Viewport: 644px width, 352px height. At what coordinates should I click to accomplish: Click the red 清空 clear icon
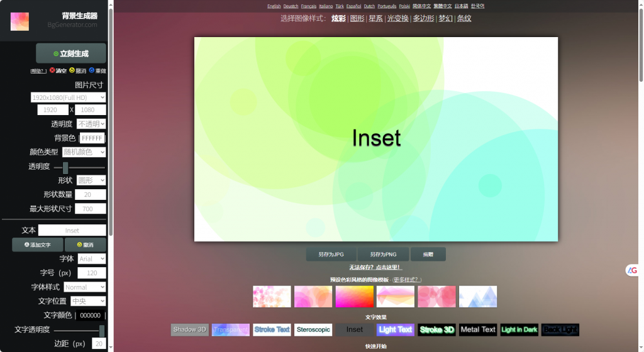[x=53, y=70]
